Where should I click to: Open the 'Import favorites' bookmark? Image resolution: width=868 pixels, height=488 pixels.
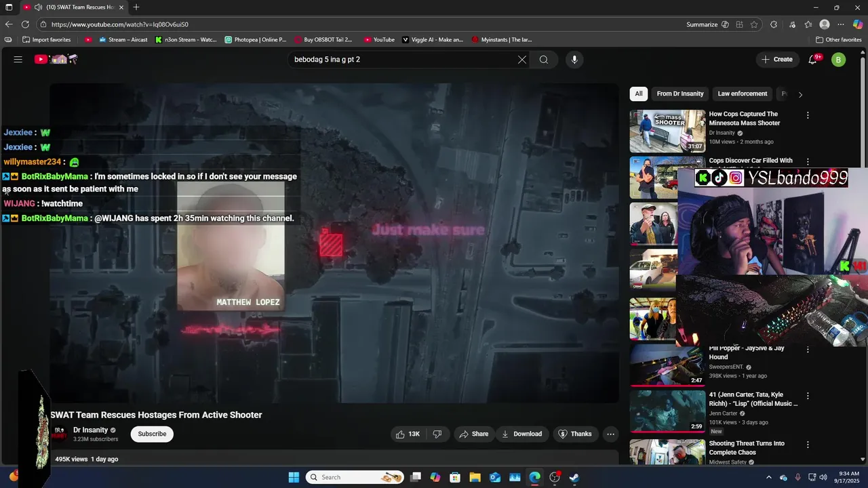46,40
